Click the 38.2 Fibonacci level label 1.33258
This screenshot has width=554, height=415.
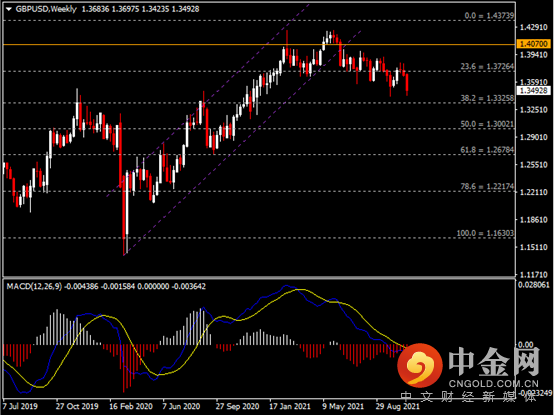487,98
